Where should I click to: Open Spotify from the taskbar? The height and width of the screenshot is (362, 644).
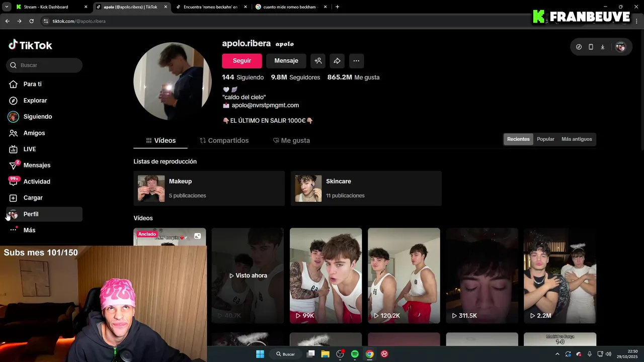coord(355,354)
